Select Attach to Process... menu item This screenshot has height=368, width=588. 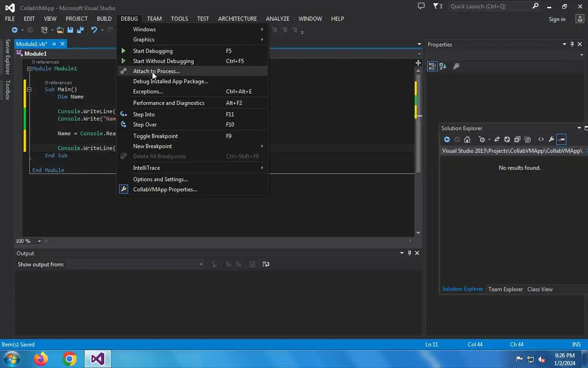[x=192, y=71]
